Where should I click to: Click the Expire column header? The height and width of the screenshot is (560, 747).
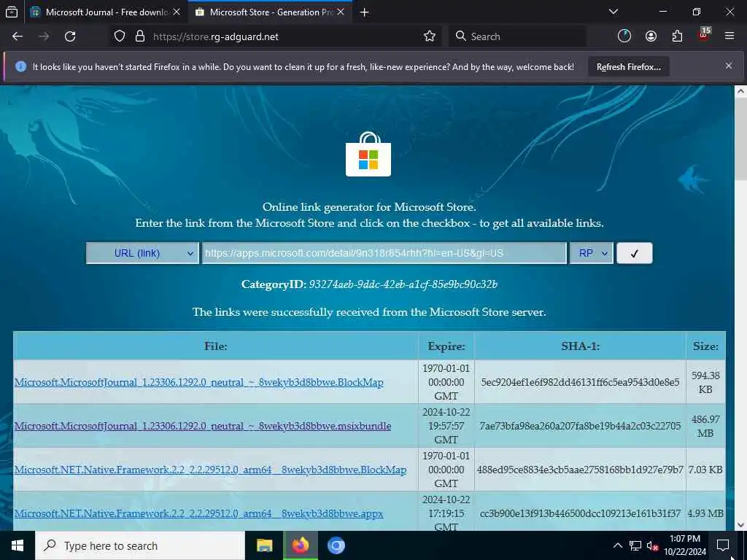(446, 346)
